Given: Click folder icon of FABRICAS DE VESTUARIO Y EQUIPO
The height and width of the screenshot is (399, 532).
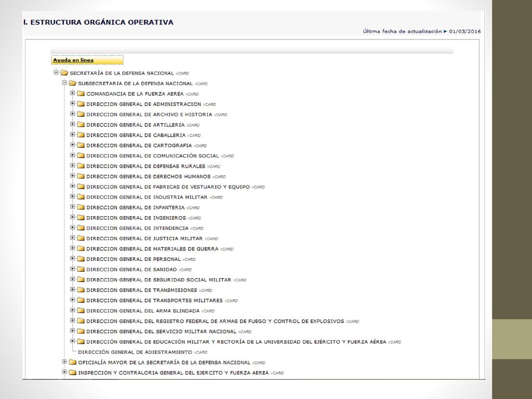Looking at the screenshot, I should [x=81, y=187].
